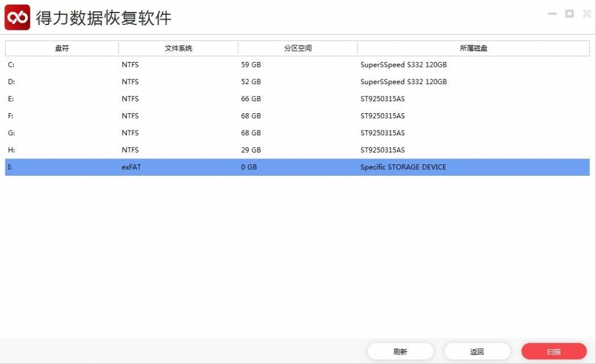Minimize the application window
Screen dimensions: 596x364
tap(552, 13)
